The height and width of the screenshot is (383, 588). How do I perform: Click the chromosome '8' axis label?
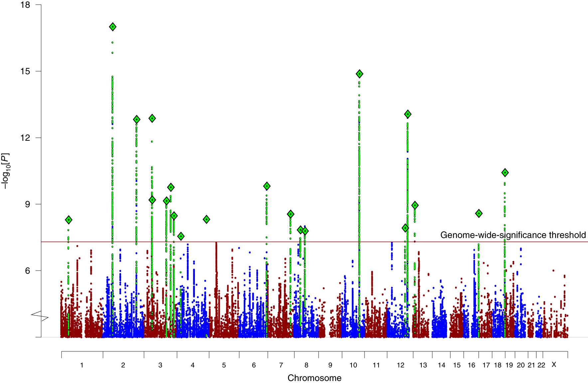(x=306, y=365)
